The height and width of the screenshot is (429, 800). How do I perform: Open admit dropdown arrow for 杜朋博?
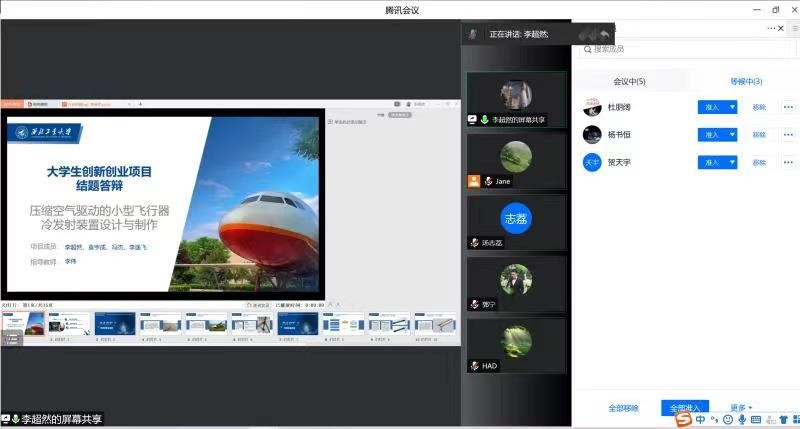(732, 107)
